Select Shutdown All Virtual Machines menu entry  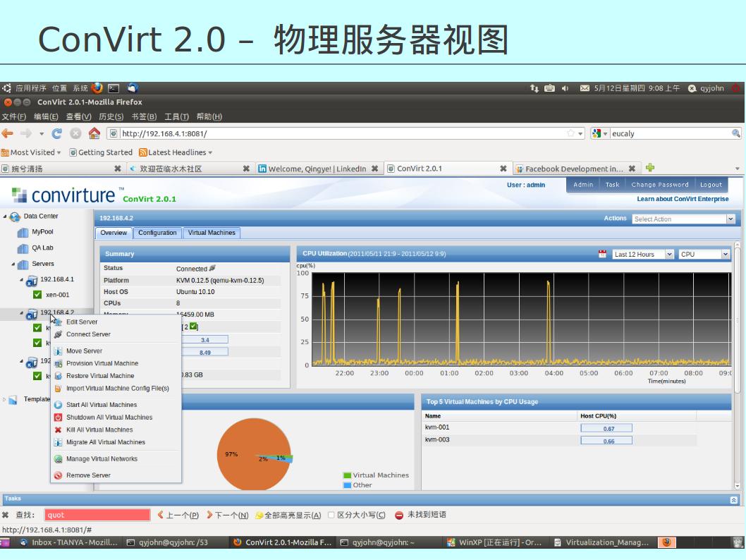point(109,418)
